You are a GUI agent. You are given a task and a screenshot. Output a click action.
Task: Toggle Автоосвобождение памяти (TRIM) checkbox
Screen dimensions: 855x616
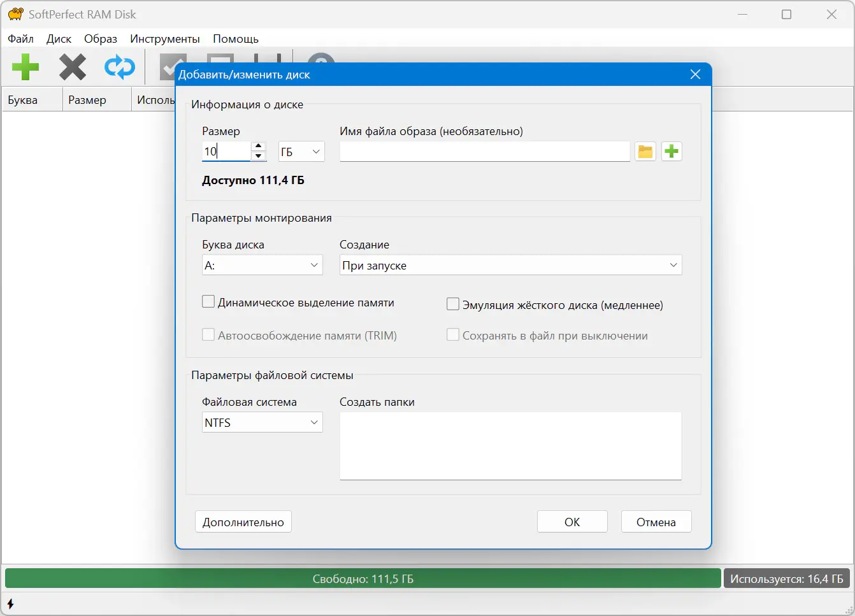208,335
